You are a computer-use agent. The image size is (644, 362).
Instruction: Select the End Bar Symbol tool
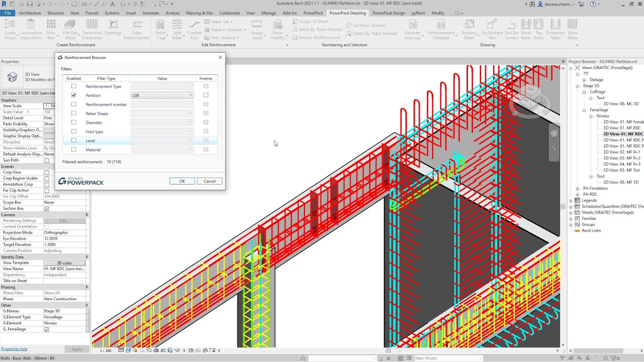[512, 29]
